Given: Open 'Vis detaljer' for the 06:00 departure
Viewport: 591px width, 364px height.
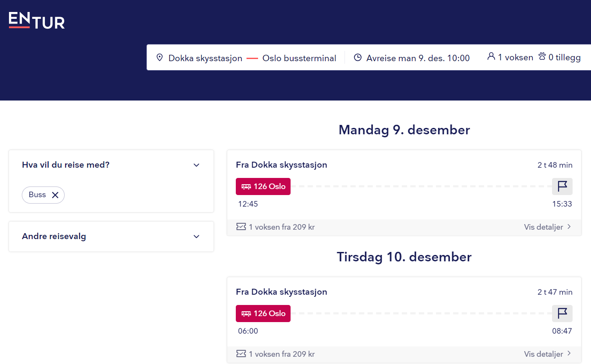Looking at the screenshot, I should [x=547, y=354].
